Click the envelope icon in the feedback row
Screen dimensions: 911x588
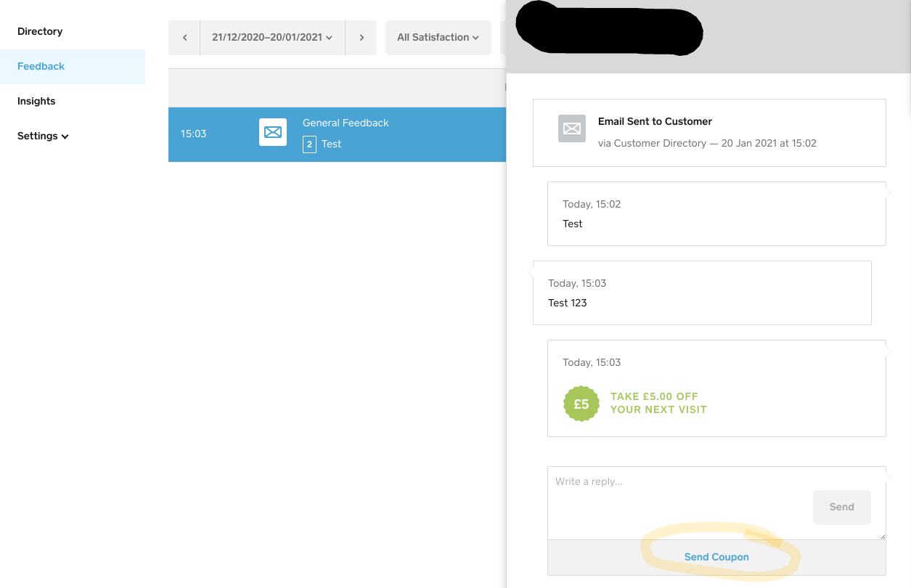click(x=273, y=132)
